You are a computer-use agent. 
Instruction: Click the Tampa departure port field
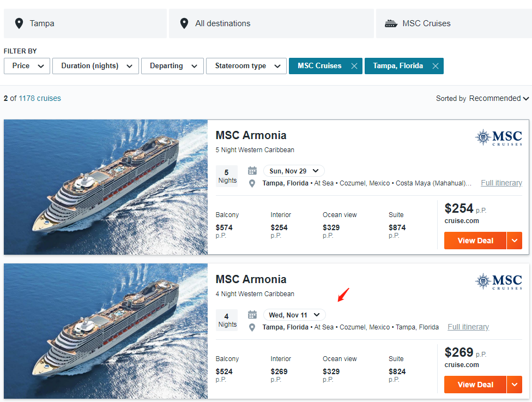click(x=85, y=23)
